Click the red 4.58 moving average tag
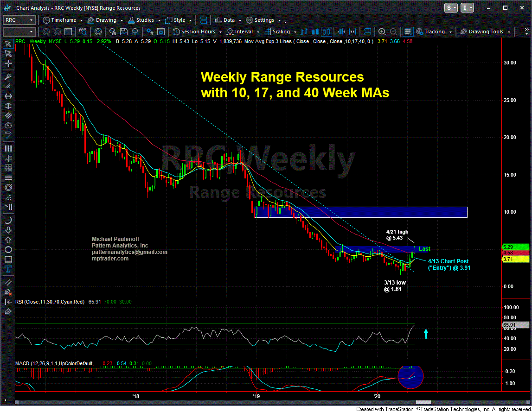 (515, 253)
